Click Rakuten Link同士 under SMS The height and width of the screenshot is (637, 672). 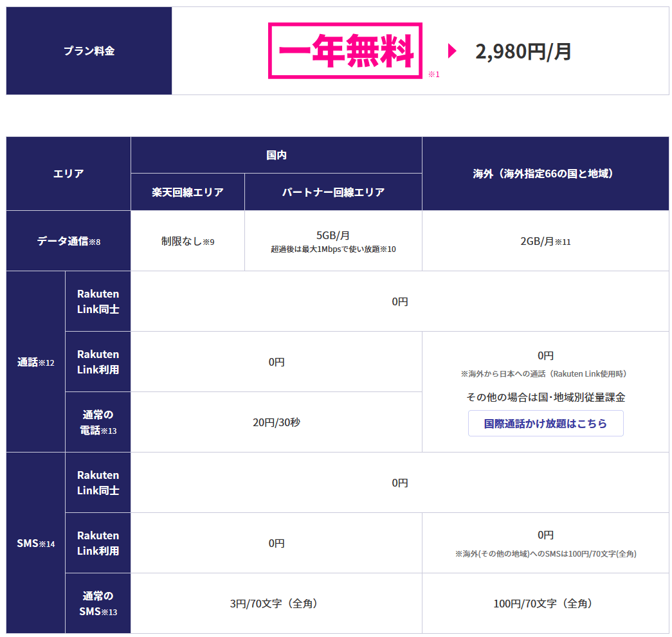[98, 482]
